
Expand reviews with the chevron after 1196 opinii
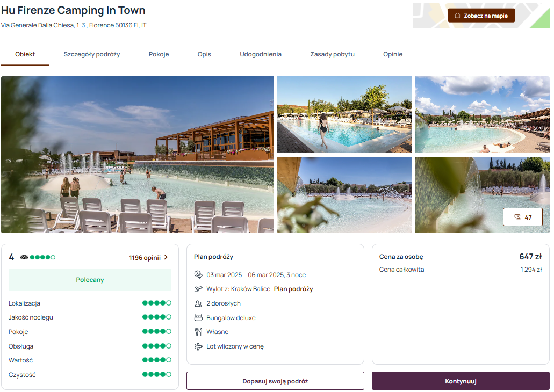[166, 257]
